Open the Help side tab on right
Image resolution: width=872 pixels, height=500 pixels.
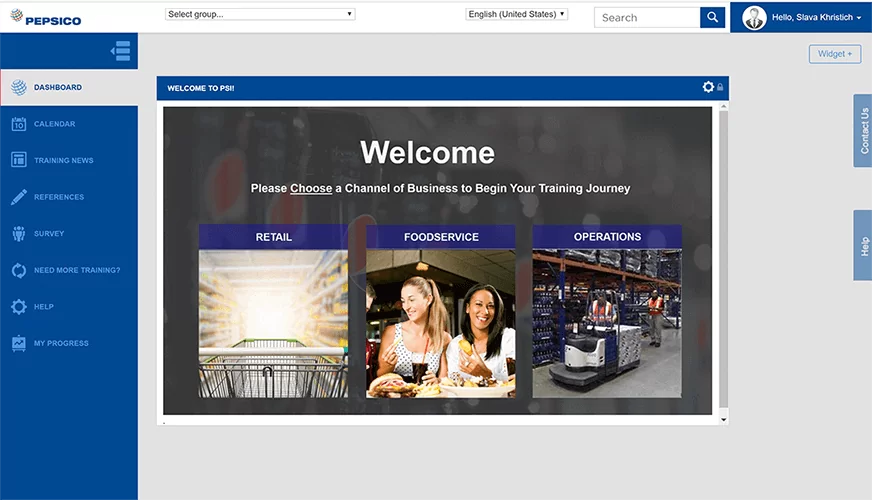[863, 245]
